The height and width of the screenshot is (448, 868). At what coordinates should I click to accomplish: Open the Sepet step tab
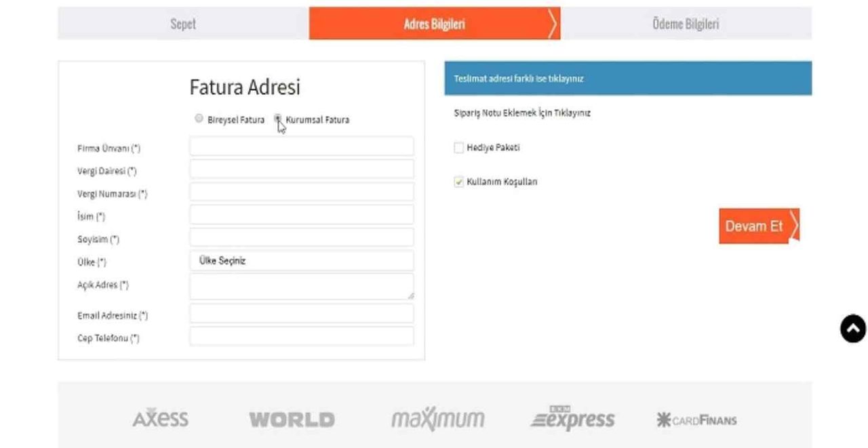click(183, 24)
